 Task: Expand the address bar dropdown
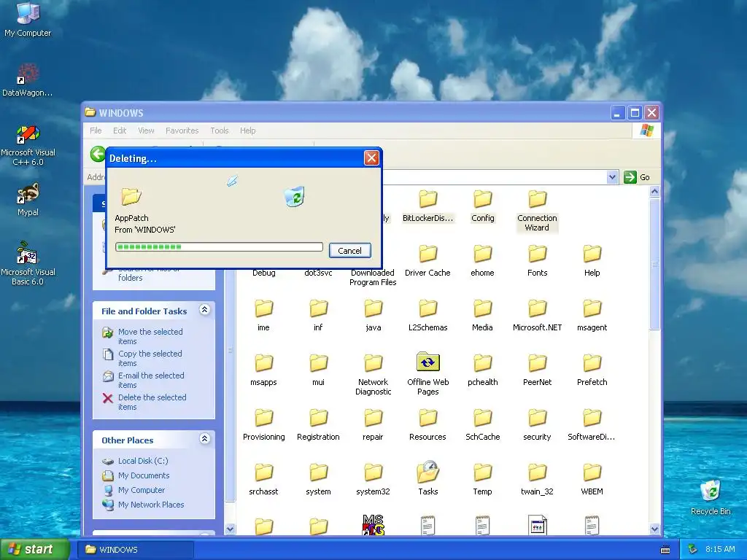pos(612,177)
